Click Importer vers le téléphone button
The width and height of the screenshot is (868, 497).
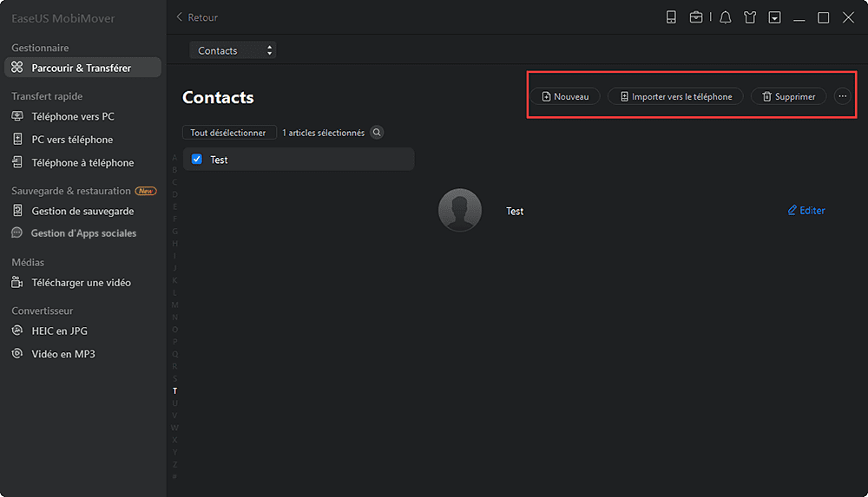(x=675, y=96)
